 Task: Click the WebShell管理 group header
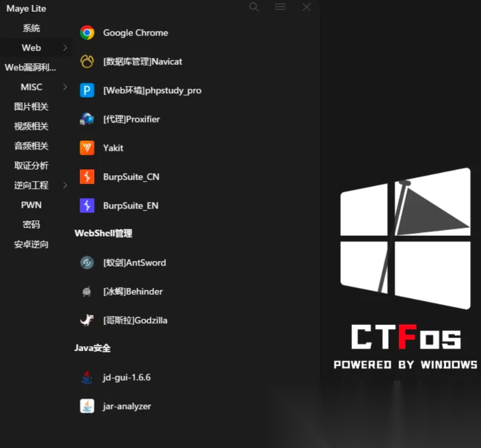(104, 234)
